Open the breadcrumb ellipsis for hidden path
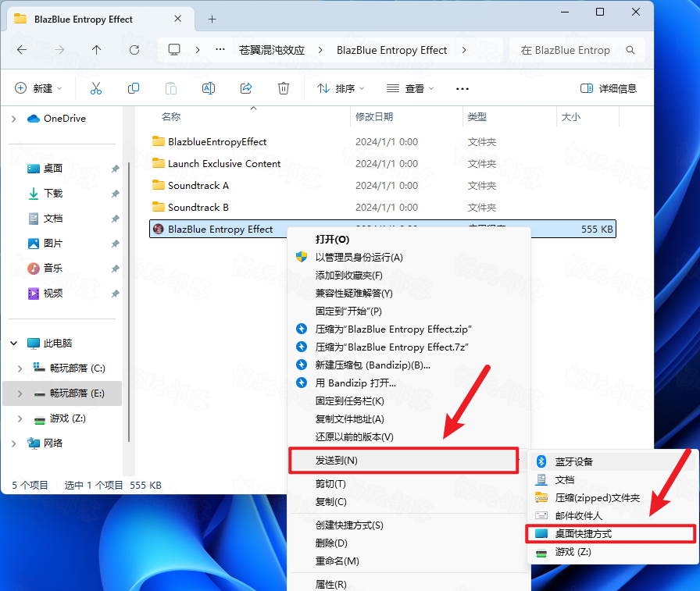Image resolution: width=700 pixels, height=591 pixels. coord(220,49)
